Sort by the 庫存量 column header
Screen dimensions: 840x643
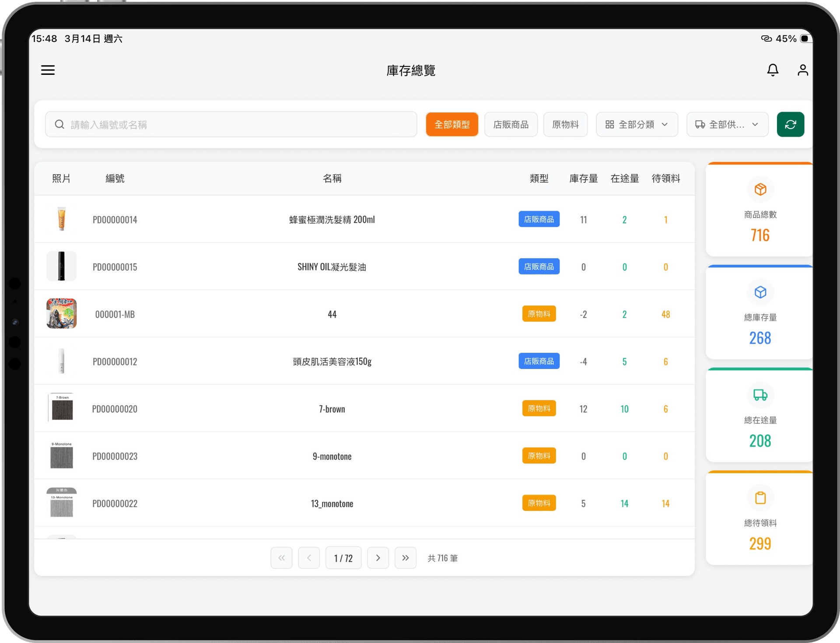click(x=583, y=178)
